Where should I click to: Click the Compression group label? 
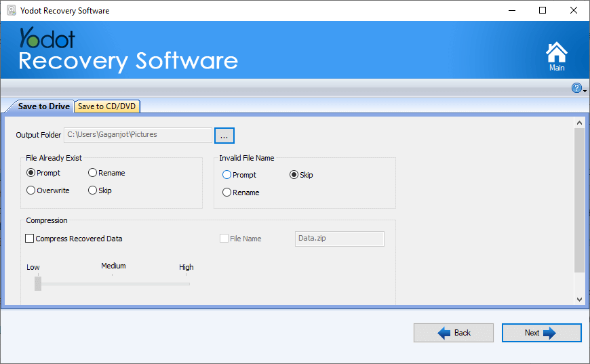pyautogui.click(x=47, y=220)
